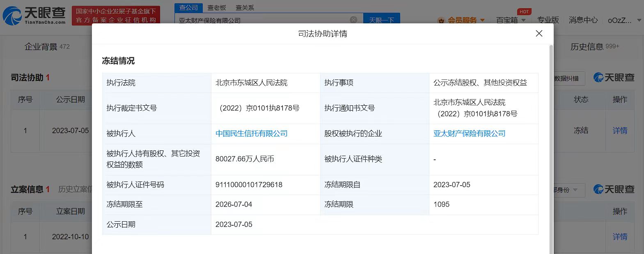Screen dimensions: 644x254
Task: Switch to the 查公司 search tab
Action: (188, 8)
